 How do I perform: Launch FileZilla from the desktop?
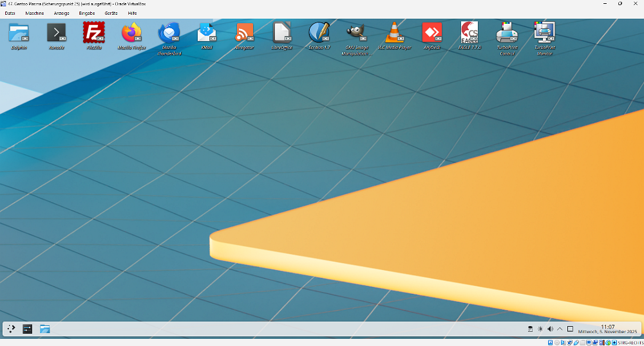pos(94,33)
